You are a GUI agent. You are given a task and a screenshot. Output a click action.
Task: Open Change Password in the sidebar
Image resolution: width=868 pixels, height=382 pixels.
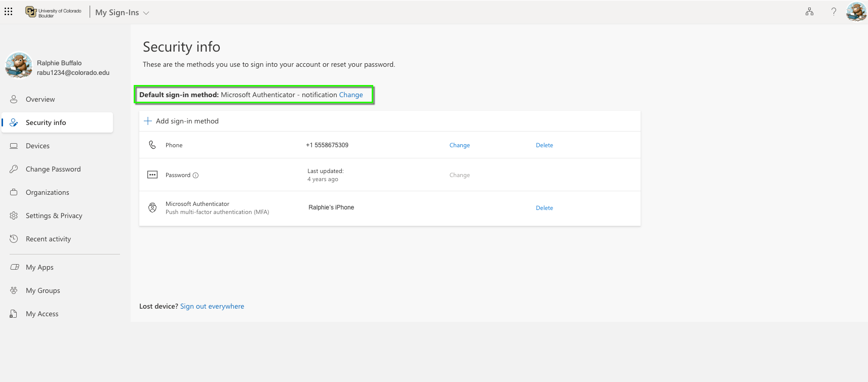click(53, 169)
